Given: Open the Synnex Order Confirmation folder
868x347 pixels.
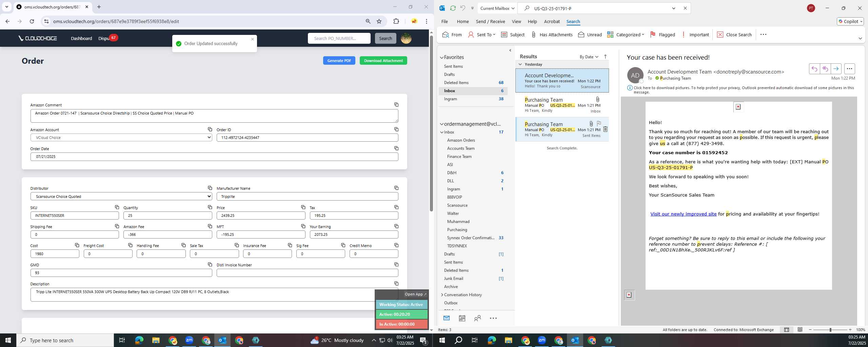Looking at the screenshot, I should [471, 238].
